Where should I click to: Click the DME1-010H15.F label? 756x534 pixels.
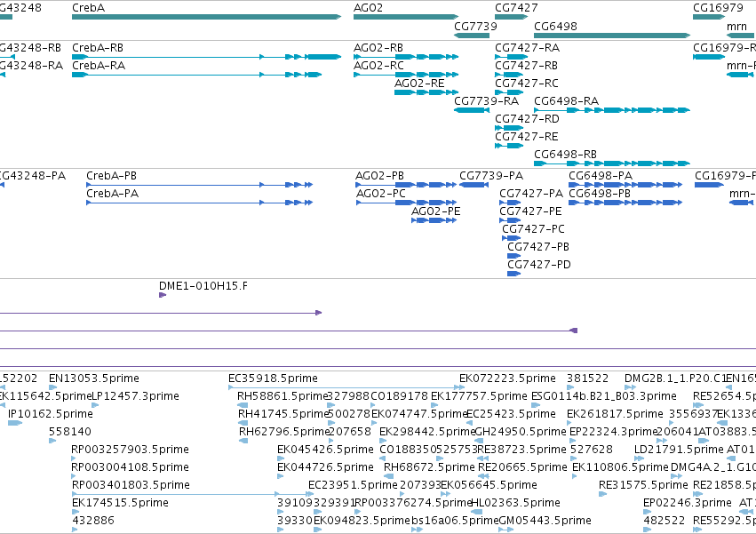[203, 286]
